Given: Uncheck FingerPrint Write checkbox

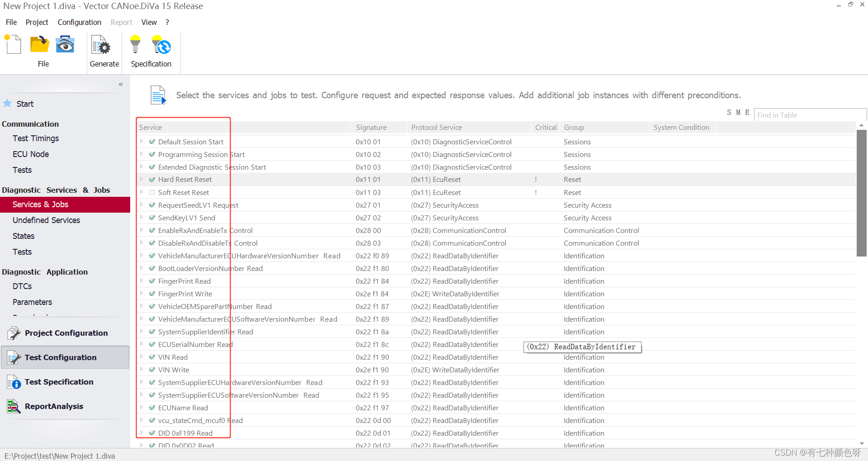Looking at the screenshot, I should click(x=152, y=294).
